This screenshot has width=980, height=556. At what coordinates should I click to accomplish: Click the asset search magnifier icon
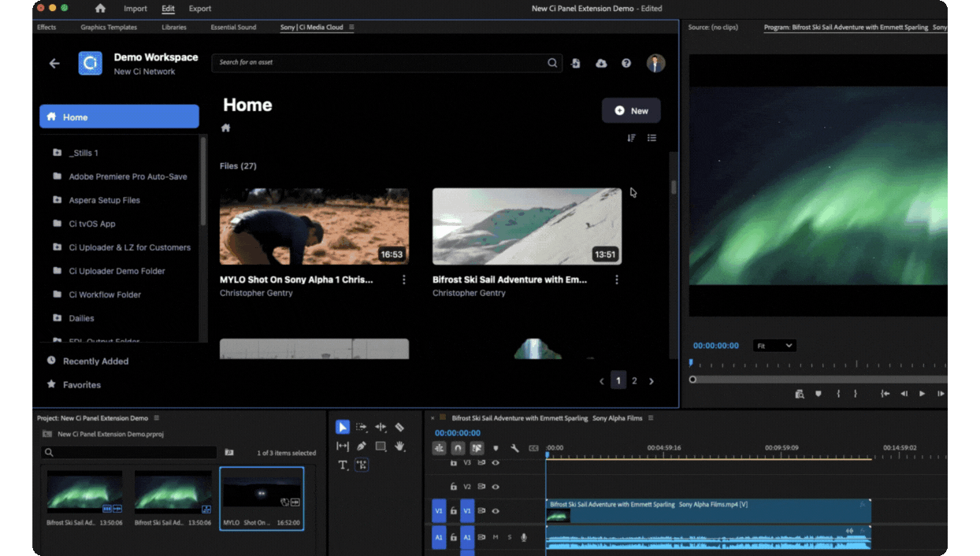click(552, 63)
